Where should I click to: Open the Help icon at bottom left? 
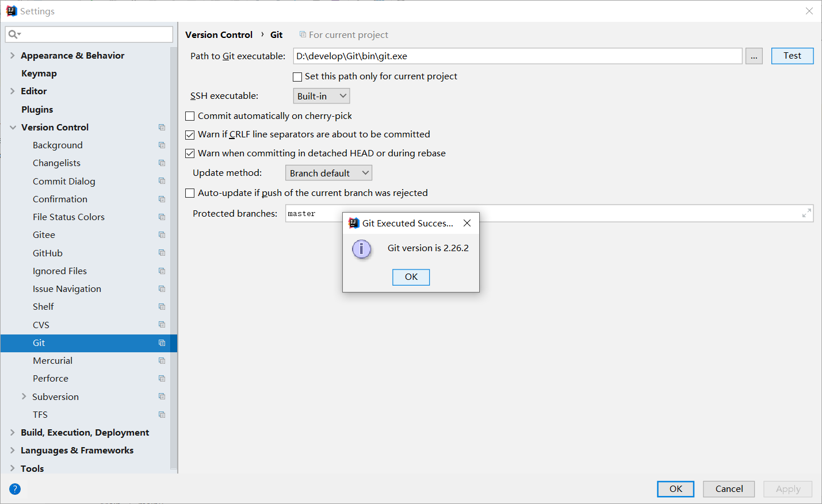coord(14,489)
